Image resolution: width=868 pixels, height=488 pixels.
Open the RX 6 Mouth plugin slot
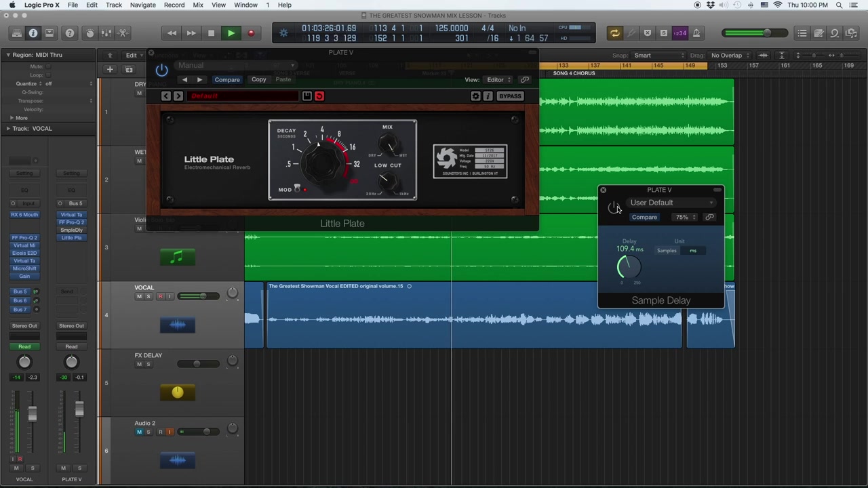click(24, 215)
